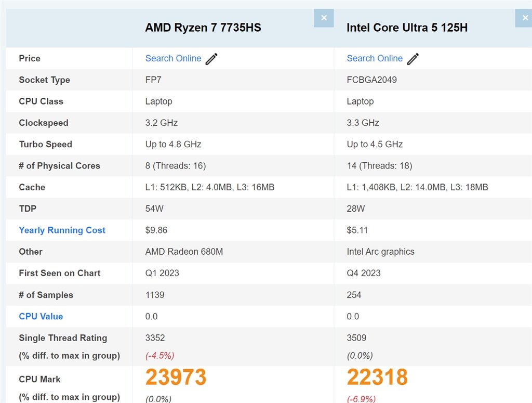The width and height of the screenshot is (532, 403).
Task: Click the AMD Radeon 680M text
Action: coord(184,252)
